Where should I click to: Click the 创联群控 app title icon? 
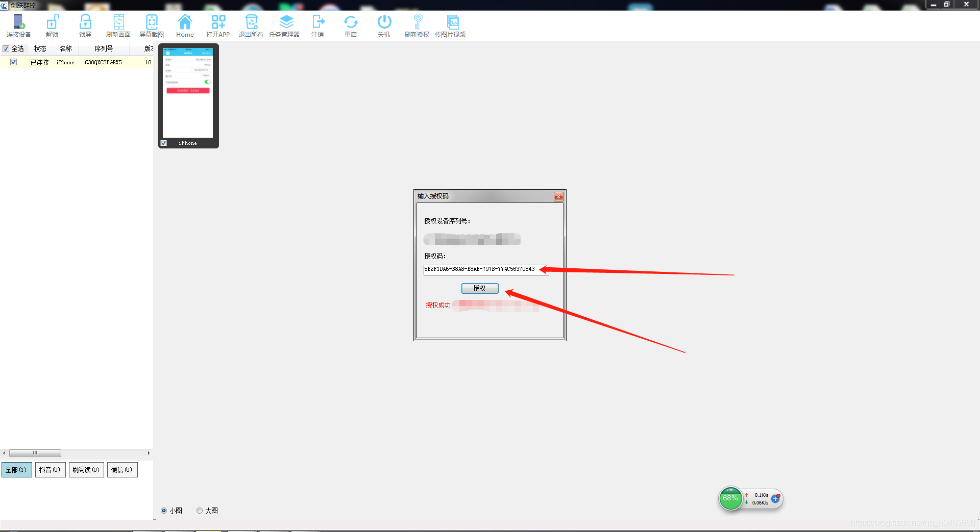coord(4,5)
